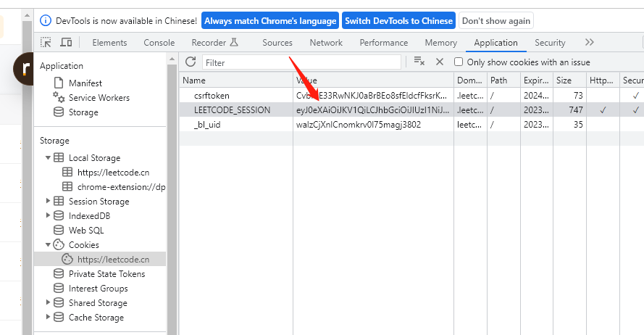Toggle the device toolbar icon
644x335 pixels.
[66, 42]
